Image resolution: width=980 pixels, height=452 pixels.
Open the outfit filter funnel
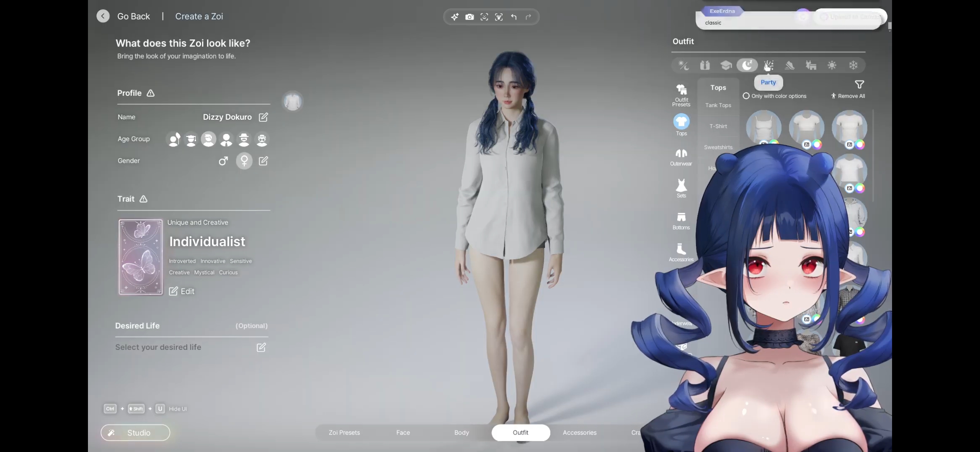pyautogui.click(x=859, y=85)
